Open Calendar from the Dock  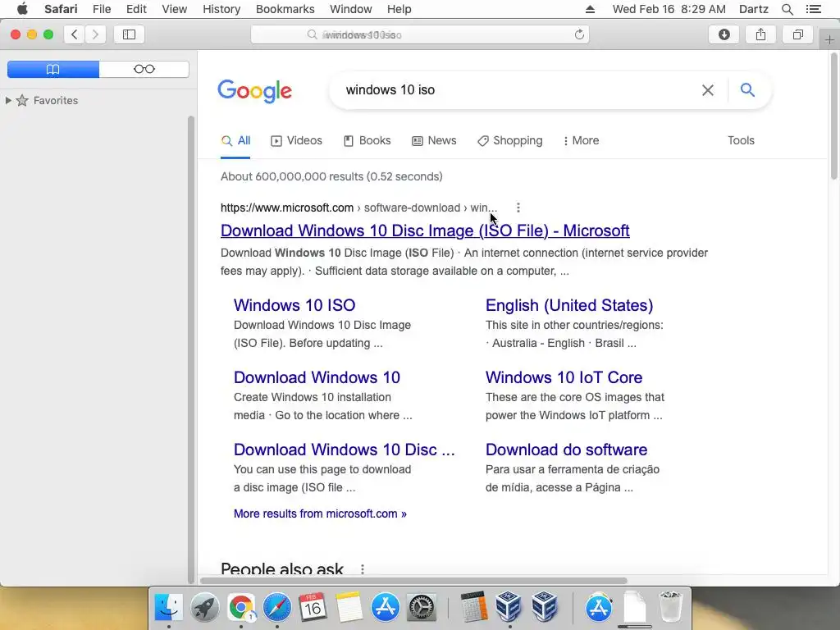313,607
